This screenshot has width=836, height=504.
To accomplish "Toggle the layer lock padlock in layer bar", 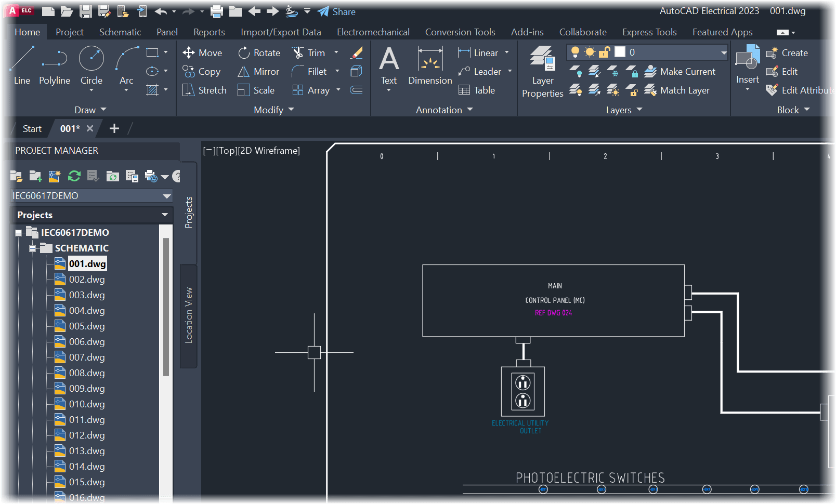I will point(604,52).
